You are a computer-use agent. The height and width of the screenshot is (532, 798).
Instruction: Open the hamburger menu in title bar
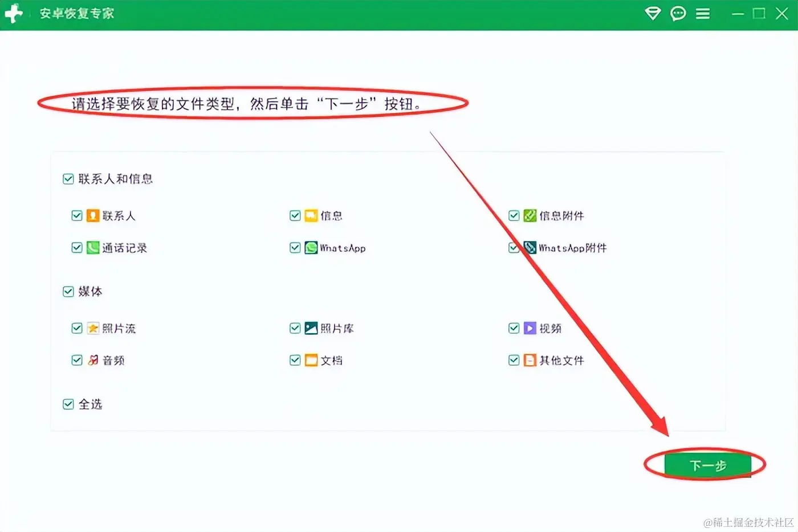[x=703, y=13]
